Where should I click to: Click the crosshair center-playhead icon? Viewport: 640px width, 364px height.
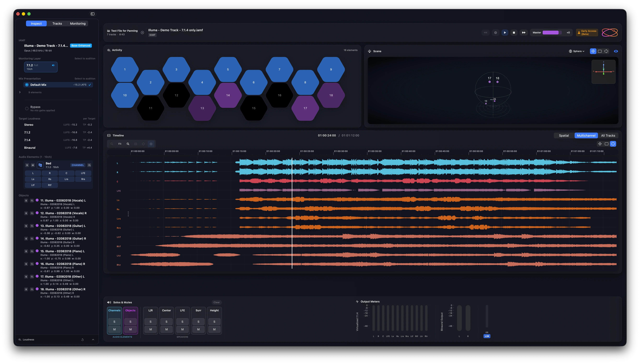click(143, 144)
